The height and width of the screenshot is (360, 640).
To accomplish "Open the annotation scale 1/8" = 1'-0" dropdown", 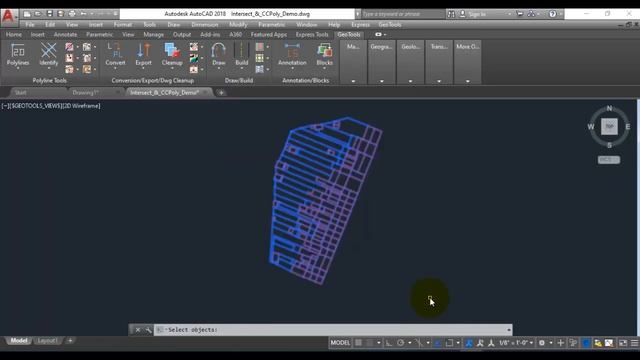I will (x=516, y=343).
